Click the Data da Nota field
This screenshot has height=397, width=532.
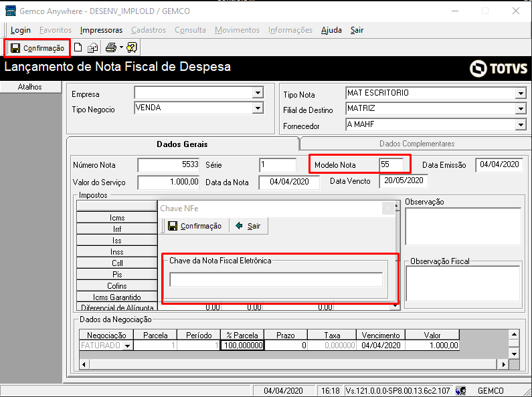(289, 182)
